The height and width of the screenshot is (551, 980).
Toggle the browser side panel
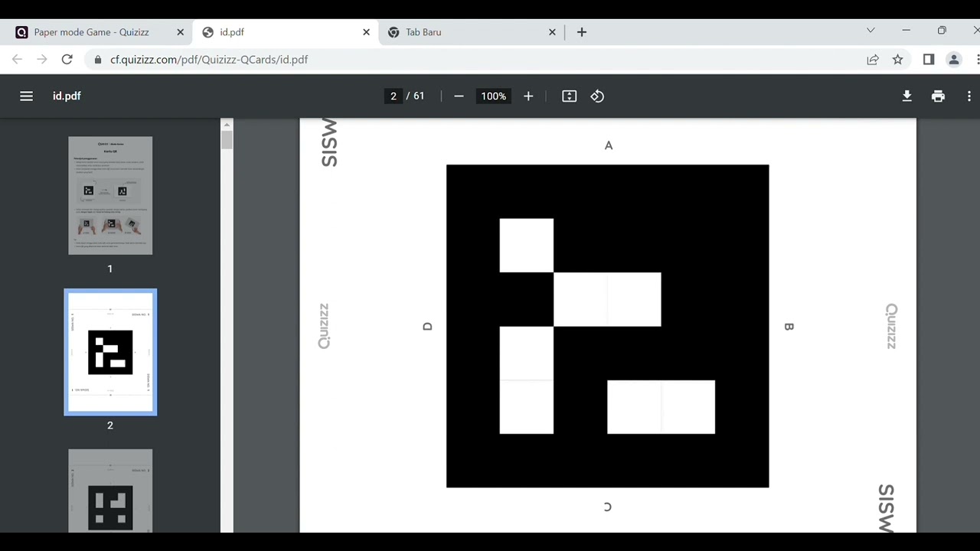929,59
